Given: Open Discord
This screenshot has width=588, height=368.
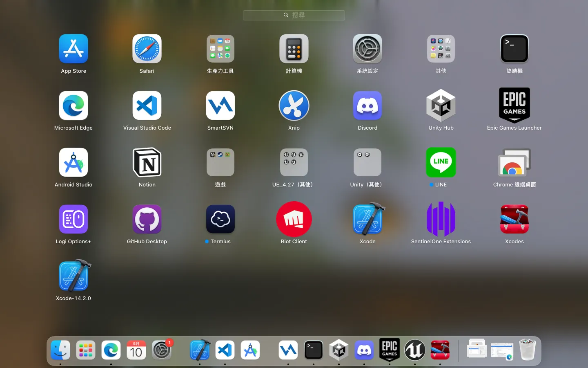Looking at the screenshot, I should (x=367, y=105).
